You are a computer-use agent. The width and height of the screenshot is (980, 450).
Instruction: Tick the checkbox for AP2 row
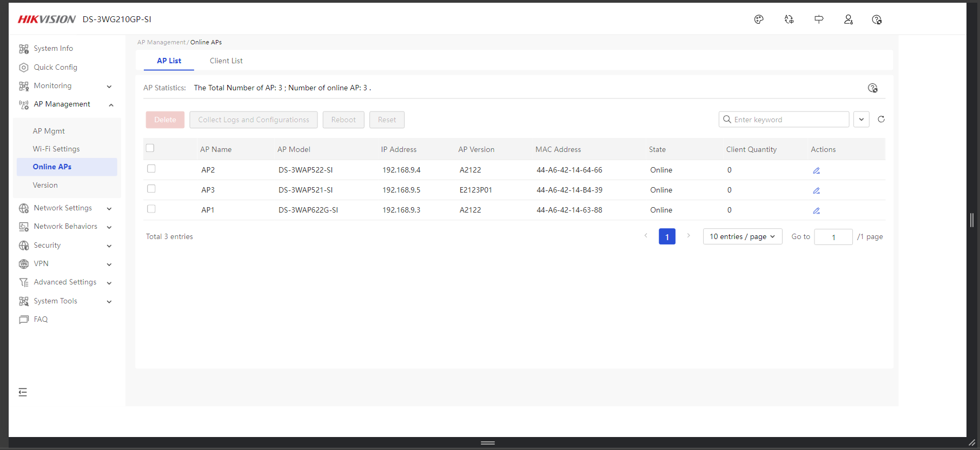151,169
